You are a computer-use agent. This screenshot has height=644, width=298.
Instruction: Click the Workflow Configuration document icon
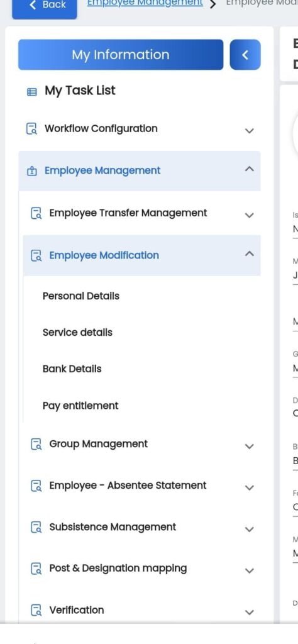coord(31,129)
